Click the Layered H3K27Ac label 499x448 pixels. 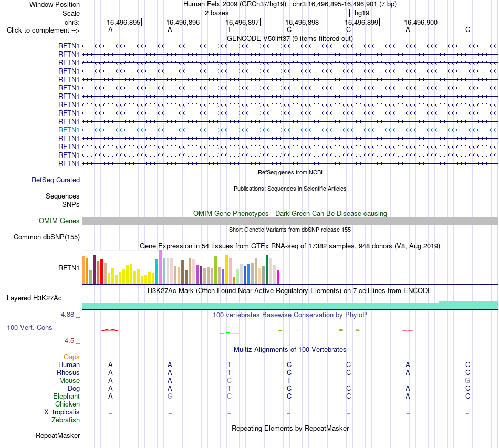(x=34, y=298)
